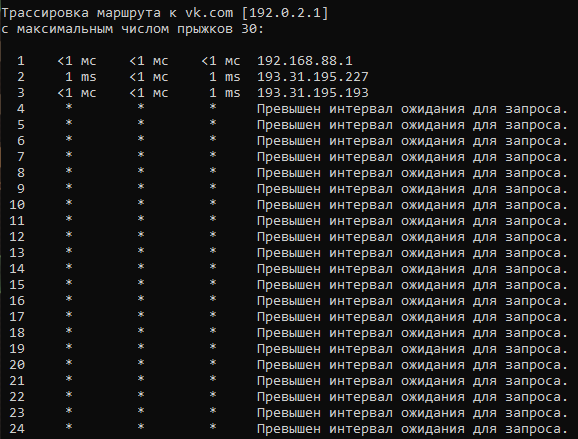
Task: Click hop number 12
Action: pyautogui.click(x=17, y=237)
